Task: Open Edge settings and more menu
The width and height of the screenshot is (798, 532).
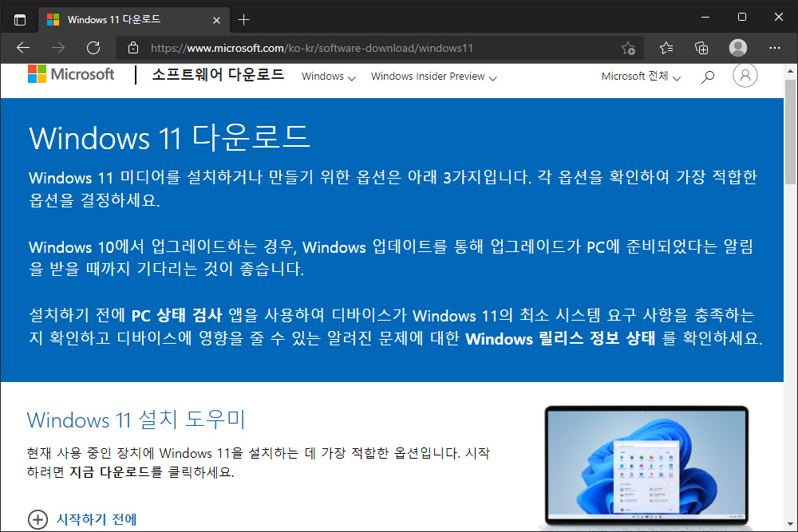Action: click(775, 48)
